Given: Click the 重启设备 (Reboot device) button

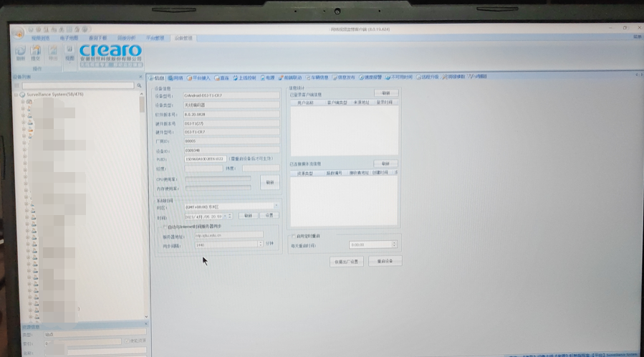Looking at the screenshot, I should pyautogui.click(x=385, y=262).
